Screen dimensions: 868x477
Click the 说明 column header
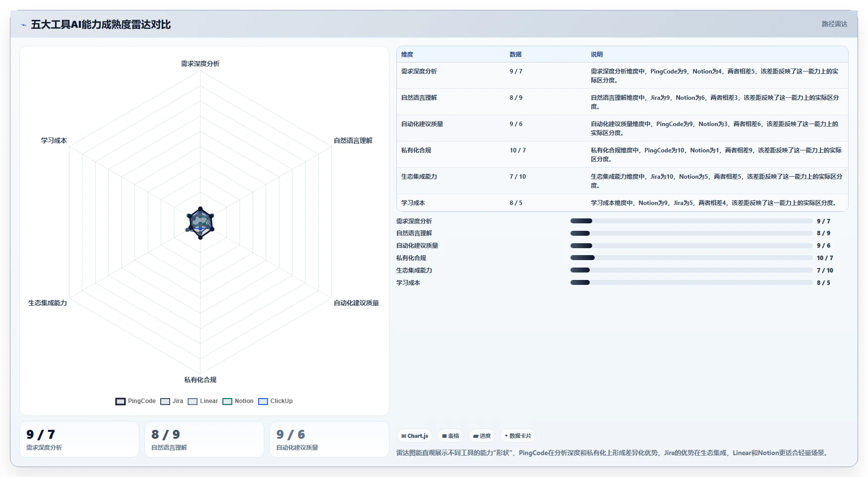(x=597, y=55)
